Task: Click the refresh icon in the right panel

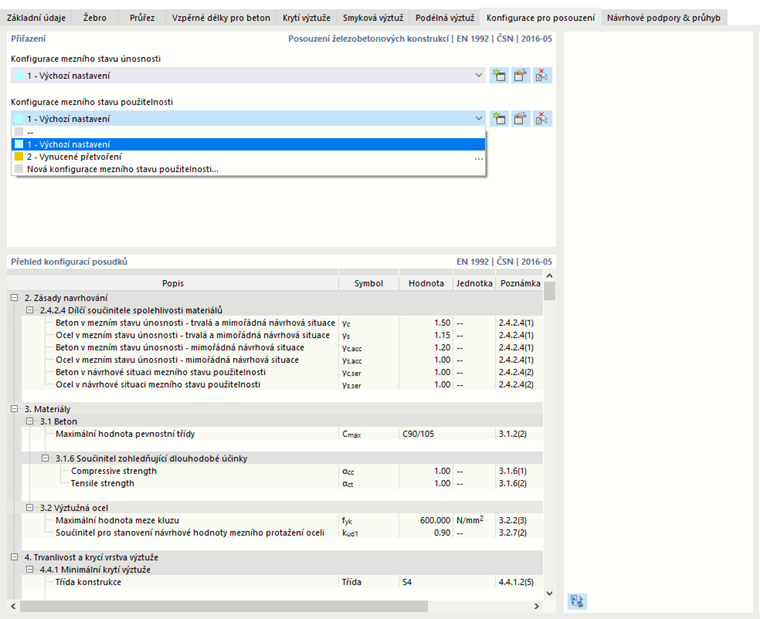Action: (577, 602)
